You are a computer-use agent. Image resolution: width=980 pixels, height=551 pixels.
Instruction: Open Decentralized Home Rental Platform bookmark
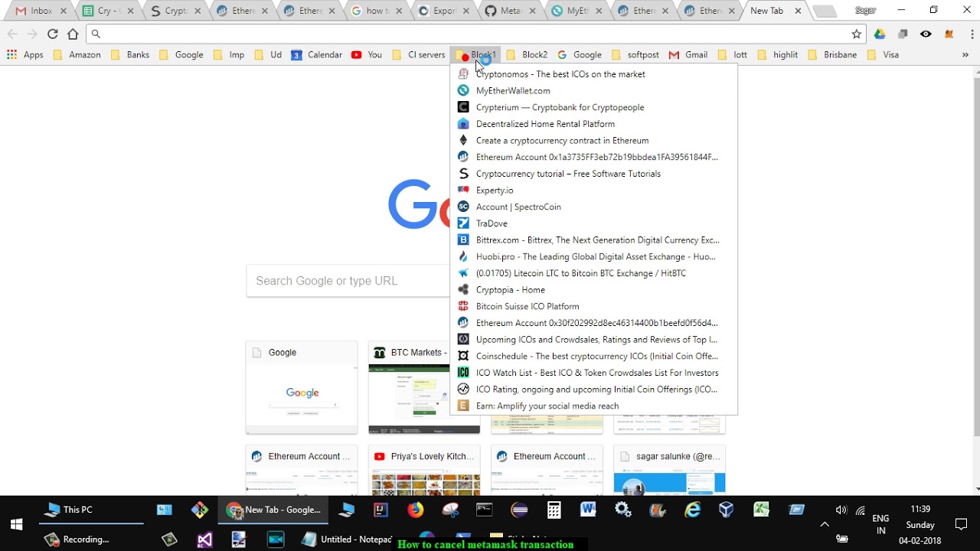(593, 124)
